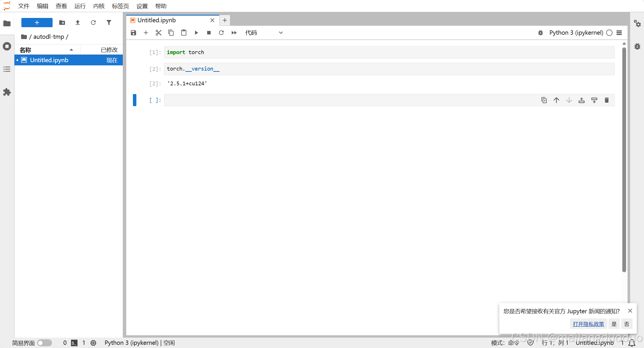This screenshot has height=348, width=644.
Task: Open the Python 3 (ipykernel) kernel selector
Action: pyautogui.click(x=576, y=33)
